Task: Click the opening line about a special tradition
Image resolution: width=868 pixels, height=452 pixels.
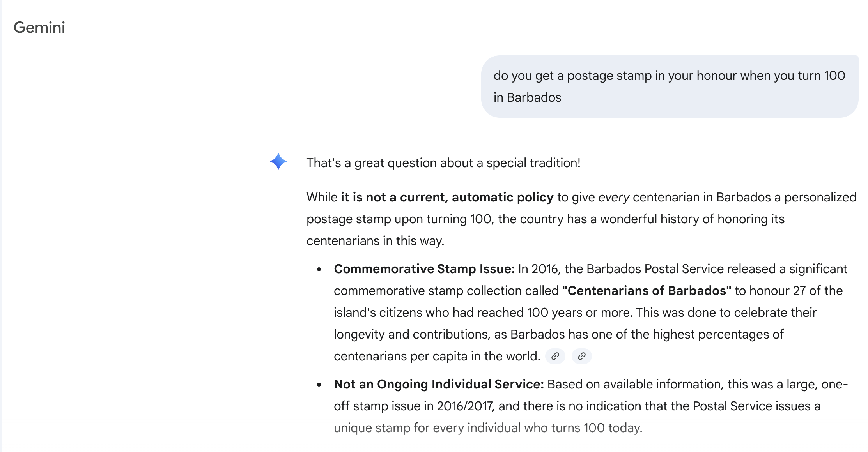Action: click(443, 163)
